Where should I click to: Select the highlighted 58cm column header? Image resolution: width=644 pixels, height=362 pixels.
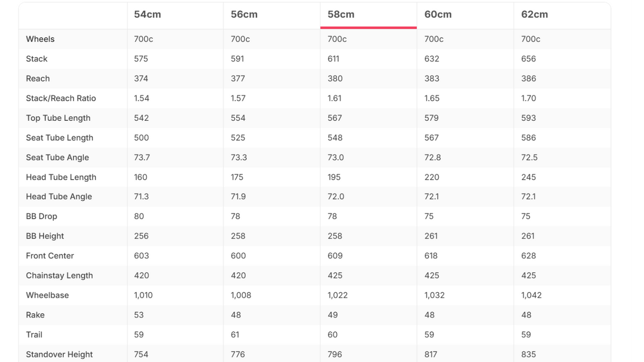click(x=341, y=15)
